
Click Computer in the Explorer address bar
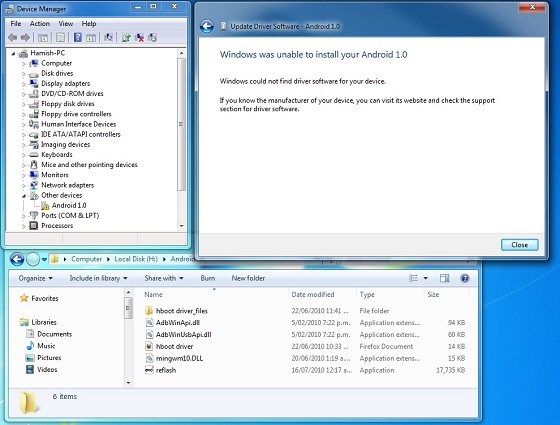(x=86, y=259)
